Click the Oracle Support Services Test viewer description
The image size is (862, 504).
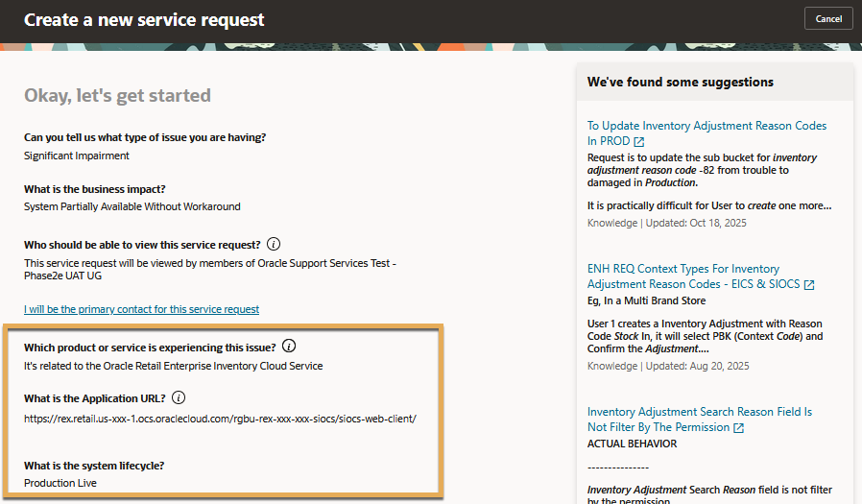210,270
